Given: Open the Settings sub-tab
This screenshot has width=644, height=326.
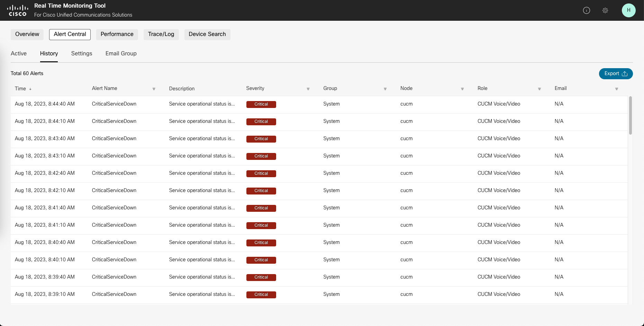Looking at the screenshot, I should click(82, 53).
